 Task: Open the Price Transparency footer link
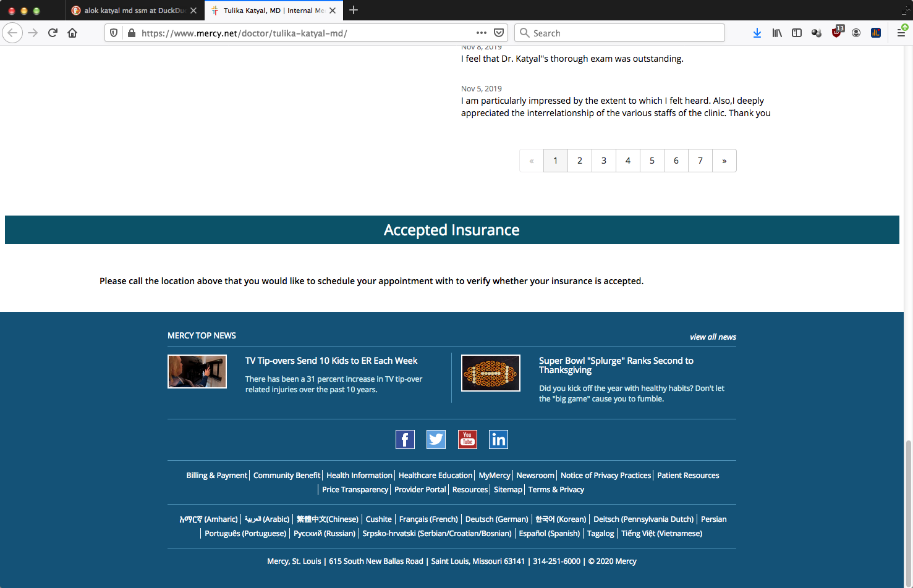355,490
